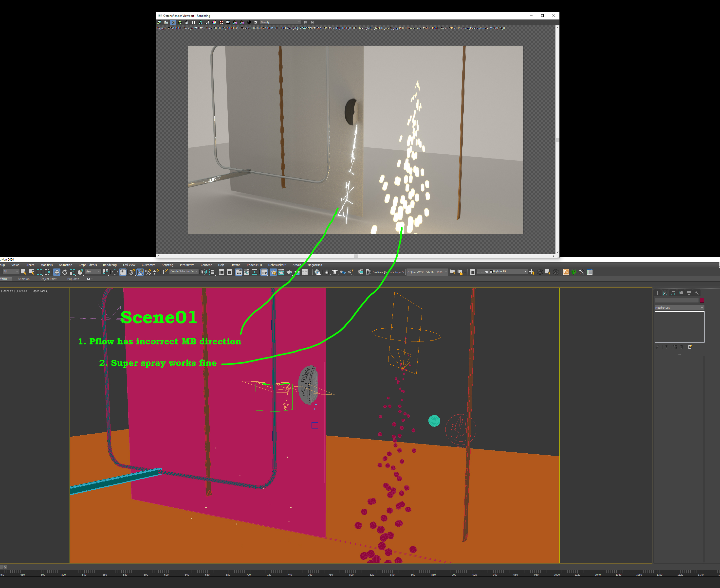Click the Populate ribbon tab
Image resolution: width=720 pixels, height=588 pixels.
point(73,279)
